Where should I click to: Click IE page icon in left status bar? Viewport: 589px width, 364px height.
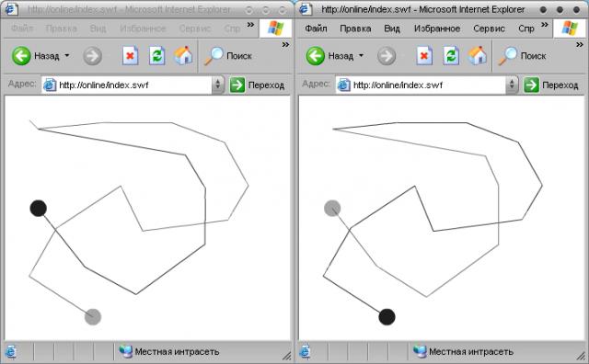coord(10,352)
